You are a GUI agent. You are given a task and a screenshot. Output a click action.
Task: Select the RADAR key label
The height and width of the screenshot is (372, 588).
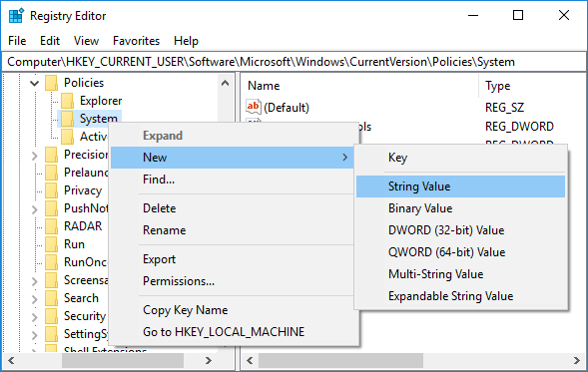(83, 226)
